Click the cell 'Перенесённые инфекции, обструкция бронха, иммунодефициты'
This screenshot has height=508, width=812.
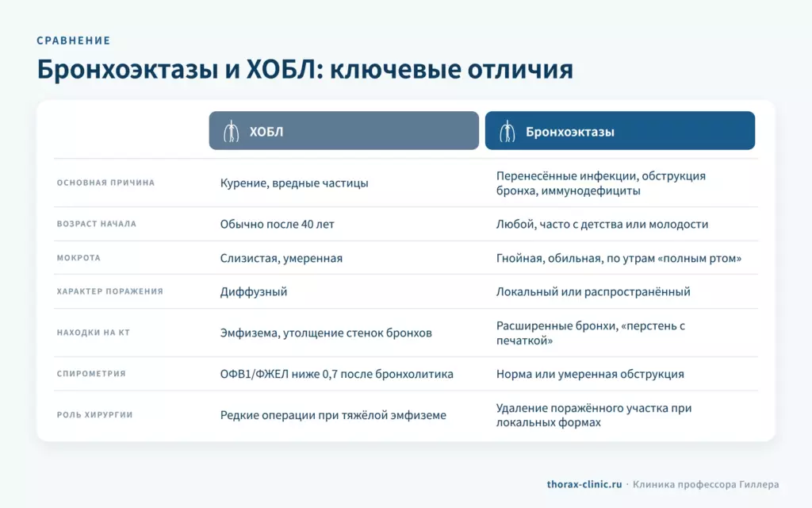point(601,183)
